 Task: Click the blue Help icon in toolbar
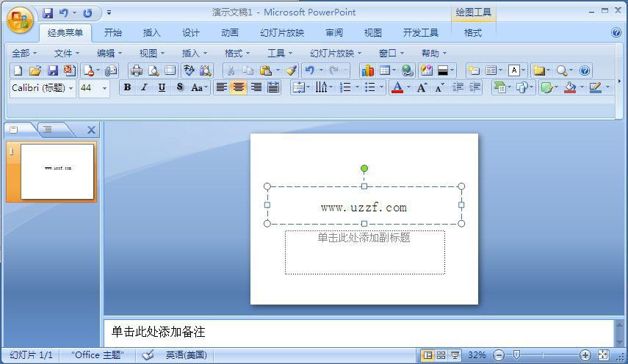(x=585, y=70)
